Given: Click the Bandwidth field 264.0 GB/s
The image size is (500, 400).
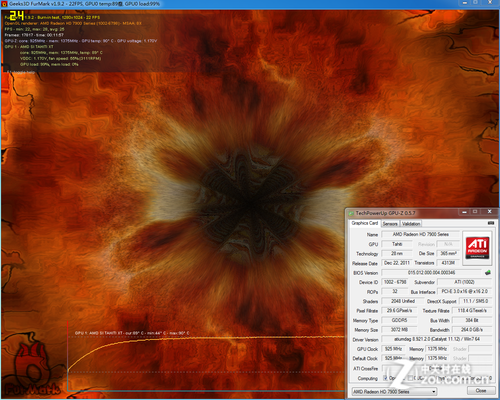Looking at the screenshot, I should 472,330.
